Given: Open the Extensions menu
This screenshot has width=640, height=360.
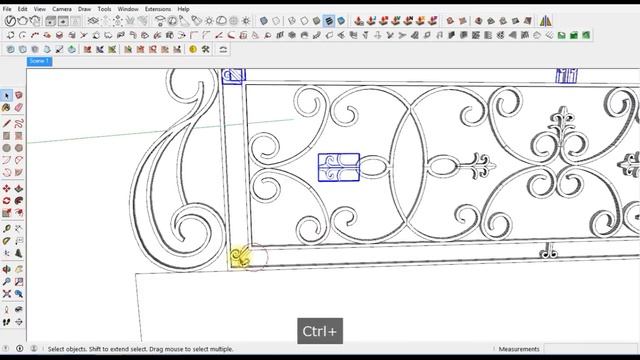Looking at the screenshot, I should [158, 9].
